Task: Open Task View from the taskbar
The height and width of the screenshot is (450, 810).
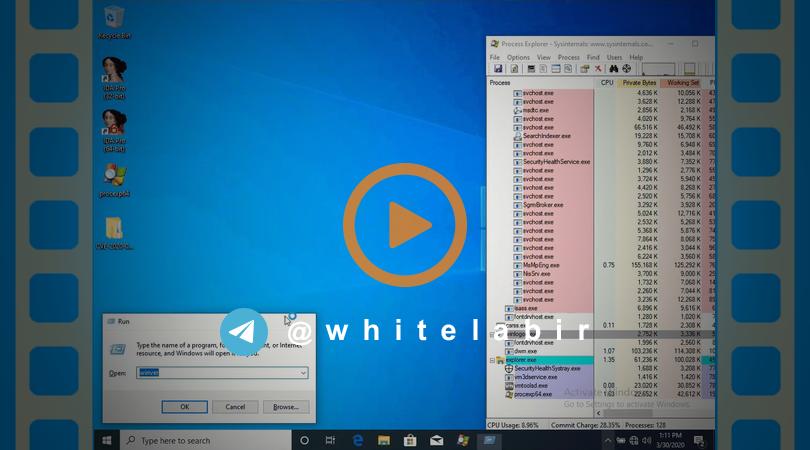Action: click(330, 440)
